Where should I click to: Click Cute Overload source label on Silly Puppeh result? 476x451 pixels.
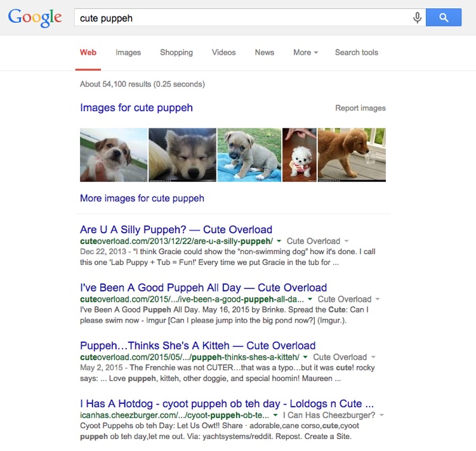[314, 241]
